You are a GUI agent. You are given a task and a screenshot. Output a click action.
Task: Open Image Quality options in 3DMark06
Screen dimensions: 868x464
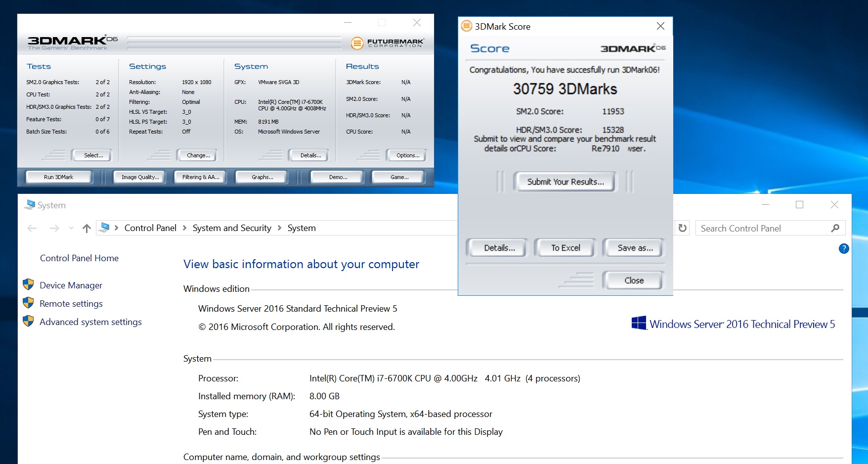point(140,177)
